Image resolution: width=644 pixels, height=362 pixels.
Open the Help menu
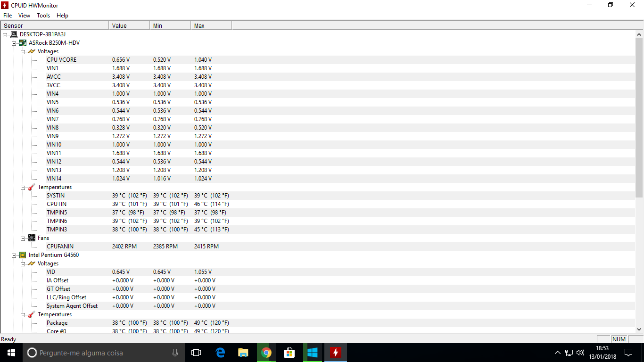[62, 16]
